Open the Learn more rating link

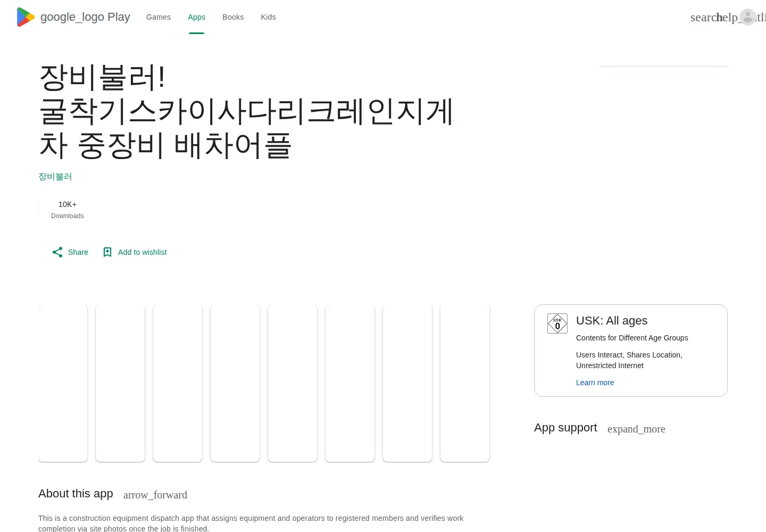click(x=595, y=383)
